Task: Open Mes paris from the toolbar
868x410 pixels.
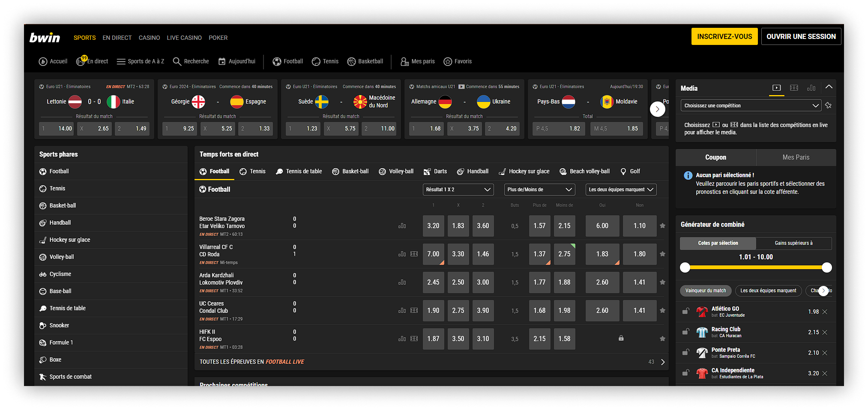Action: (417, 61)
